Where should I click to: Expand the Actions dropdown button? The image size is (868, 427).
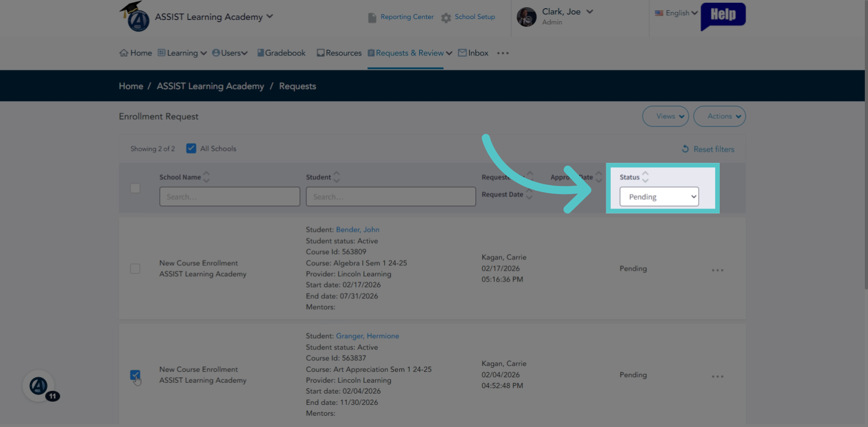[x=720, y=116]
